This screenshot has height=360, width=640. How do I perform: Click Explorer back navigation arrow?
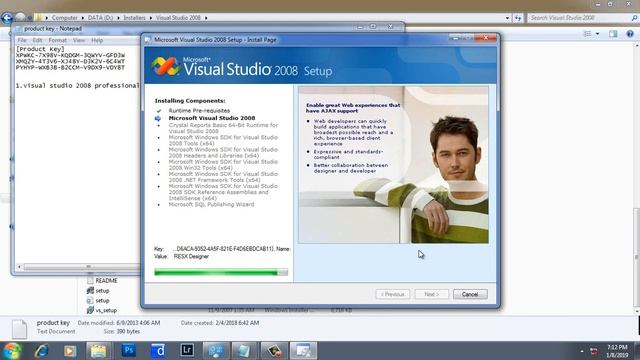(x=7, y=18)
